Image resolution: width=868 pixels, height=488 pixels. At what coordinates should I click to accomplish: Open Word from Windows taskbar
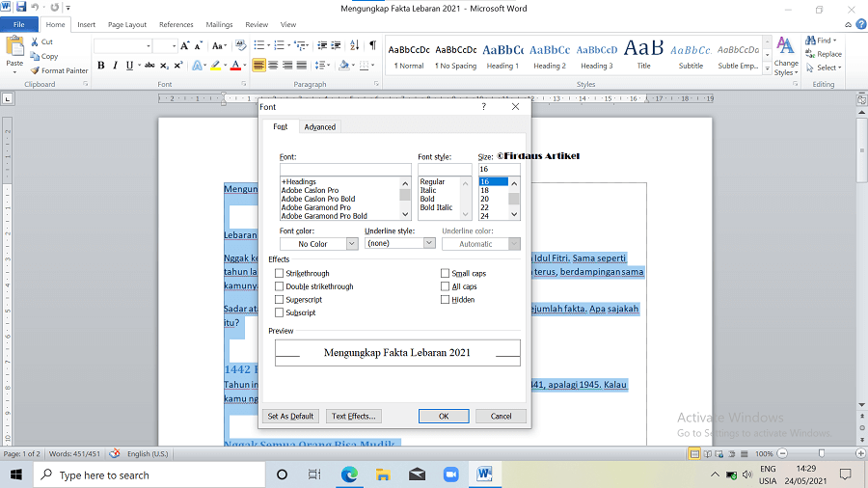tap(484, 474)
